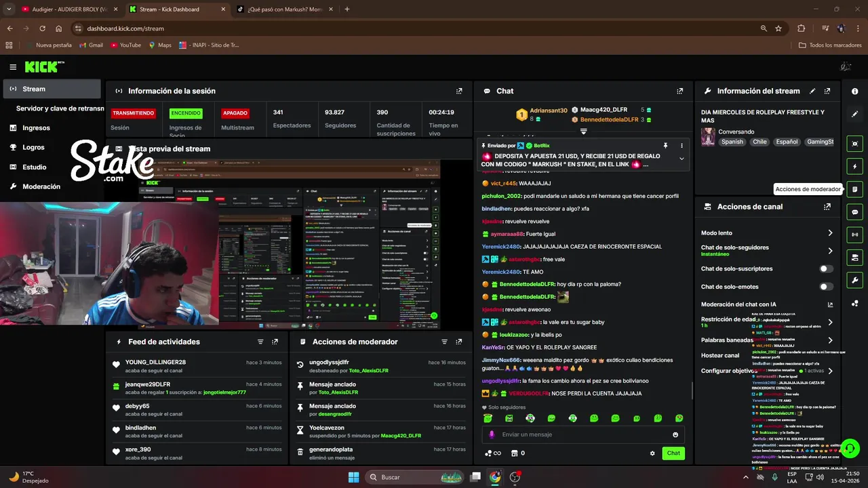
Task: Expand the pinned message with chevron
Action: [682, 159]
